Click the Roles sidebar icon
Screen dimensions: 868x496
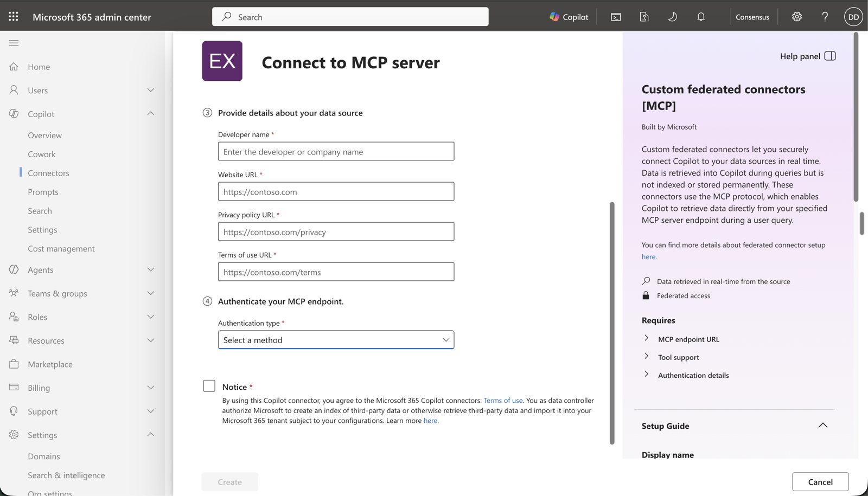coord(14,317)
